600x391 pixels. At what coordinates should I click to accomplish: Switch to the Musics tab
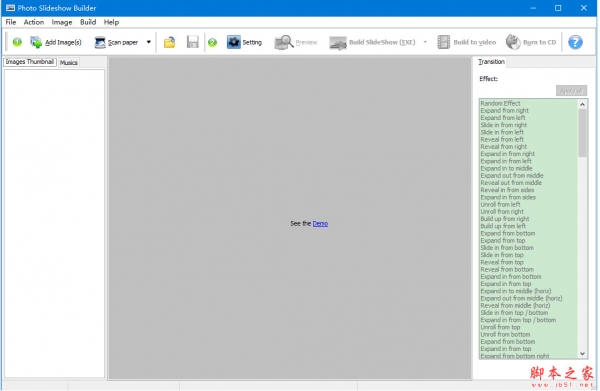point(69,62)
